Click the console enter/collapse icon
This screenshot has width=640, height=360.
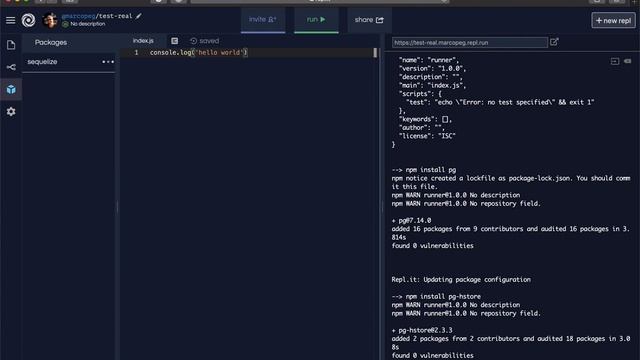(x=615, y=61)
